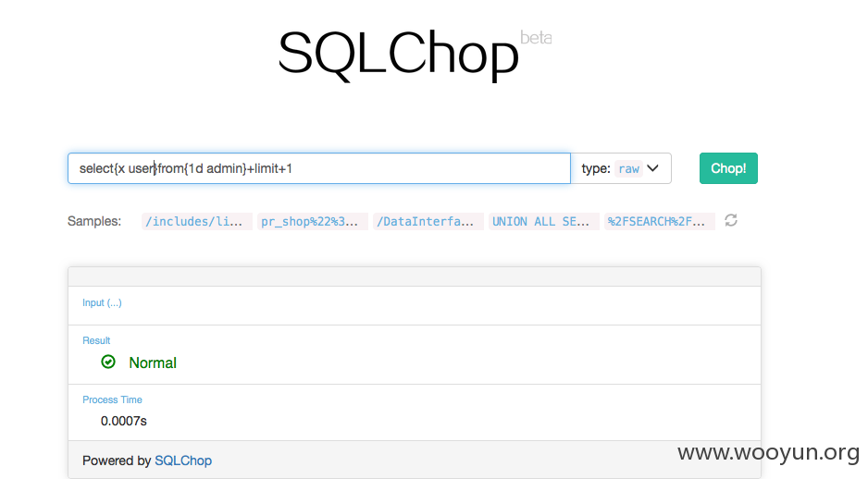This screenshot has width=868, height=479.
Task: Expand the Input (...) section
Action: [102, 302]
